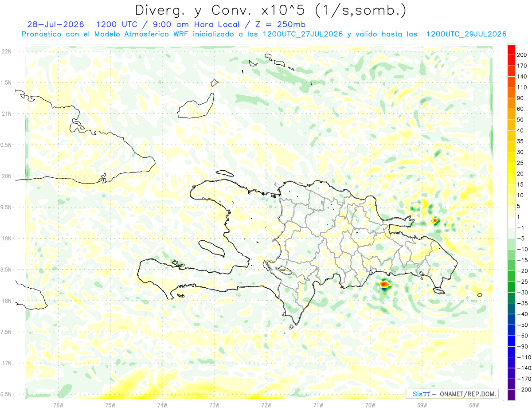This screenshot has width=532, height=411.
Task: Click the "-60" color bar label
Action: 522,336
